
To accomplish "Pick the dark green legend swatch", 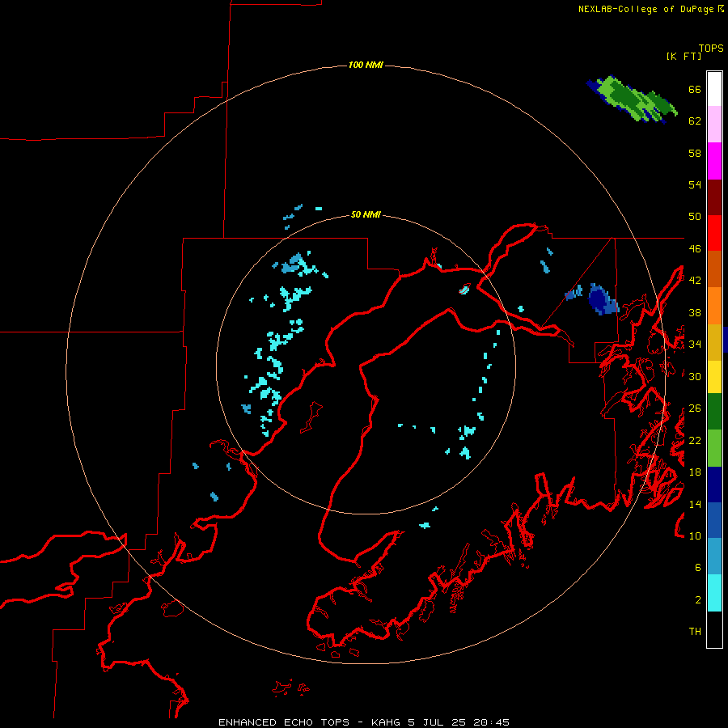I will click(x=714, y=412).
